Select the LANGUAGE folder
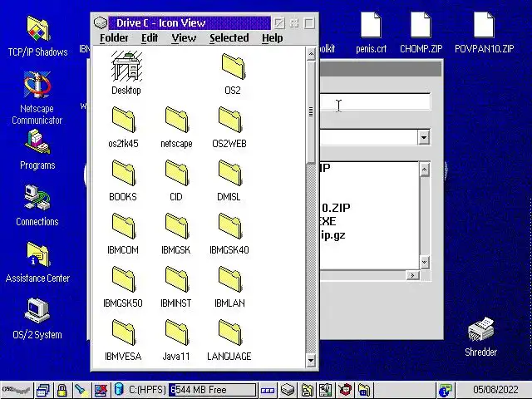This screenshot has width=532, height=399. click(229, 332)
